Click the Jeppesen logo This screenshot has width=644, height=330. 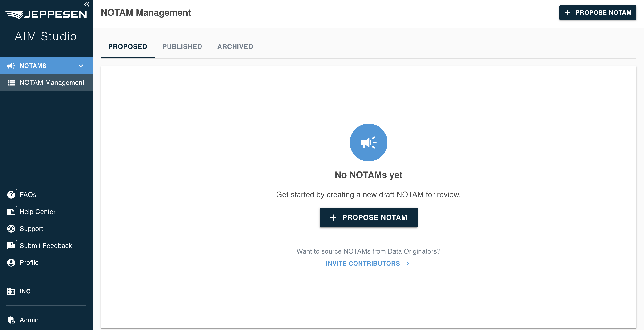coord(45,15)
